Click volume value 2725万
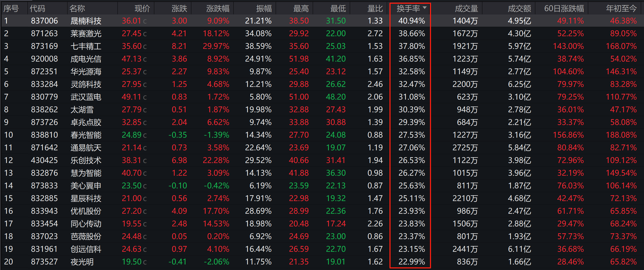 point(465,148)
